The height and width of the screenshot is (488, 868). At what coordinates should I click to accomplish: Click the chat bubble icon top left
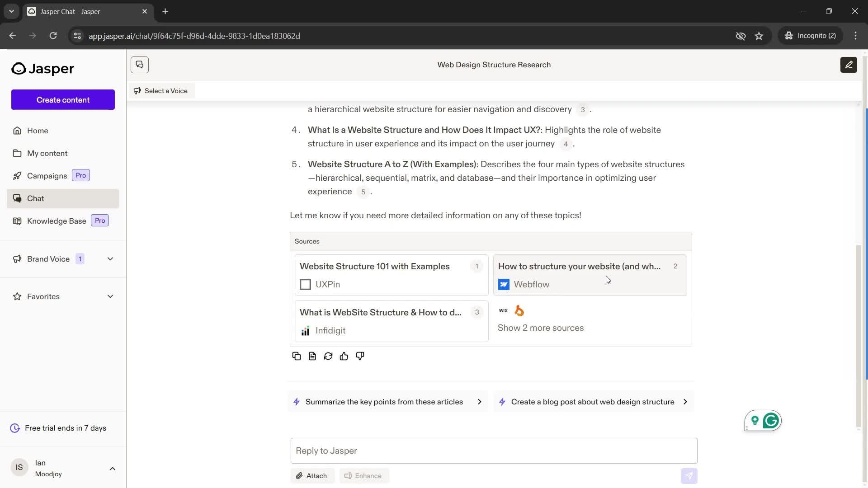(x=140, y=64)
